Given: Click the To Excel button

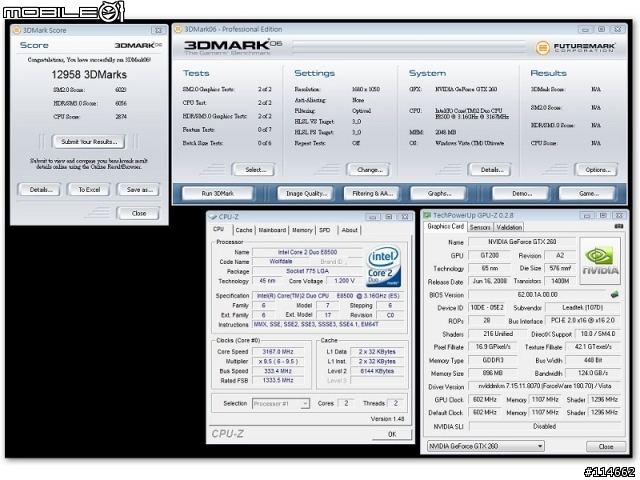Looking at the screenshot, I should tap(89, 189).
